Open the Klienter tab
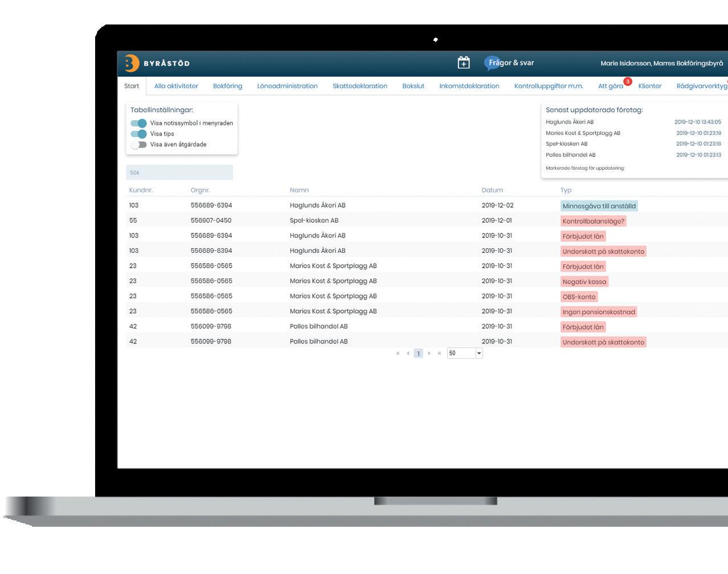 pos(650,86)
